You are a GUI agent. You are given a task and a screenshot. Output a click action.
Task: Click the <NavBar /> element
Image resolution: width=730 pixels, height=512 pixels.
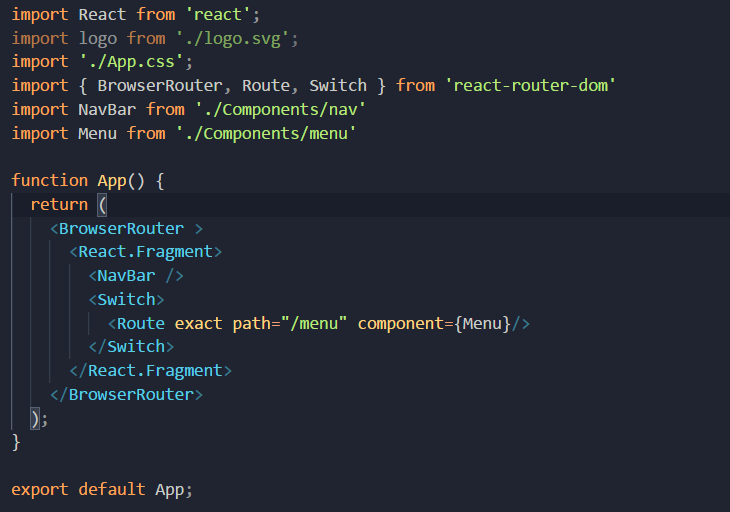(x=136, y=276)
